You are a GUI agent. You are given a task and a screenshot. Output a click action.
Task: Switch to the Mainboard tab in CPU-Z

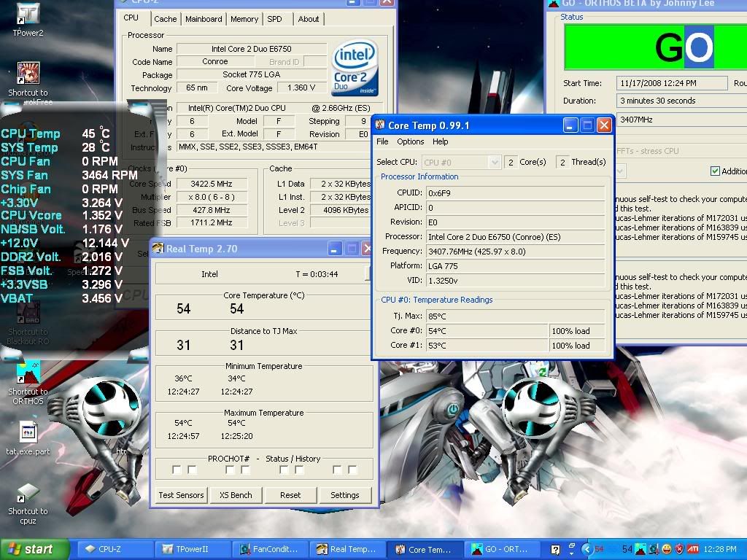[204, 19]
